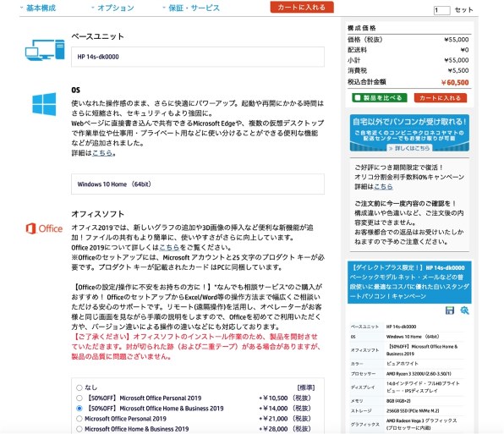Click the top カートに入れる button
504x434 pixels.
click(302, 7)
